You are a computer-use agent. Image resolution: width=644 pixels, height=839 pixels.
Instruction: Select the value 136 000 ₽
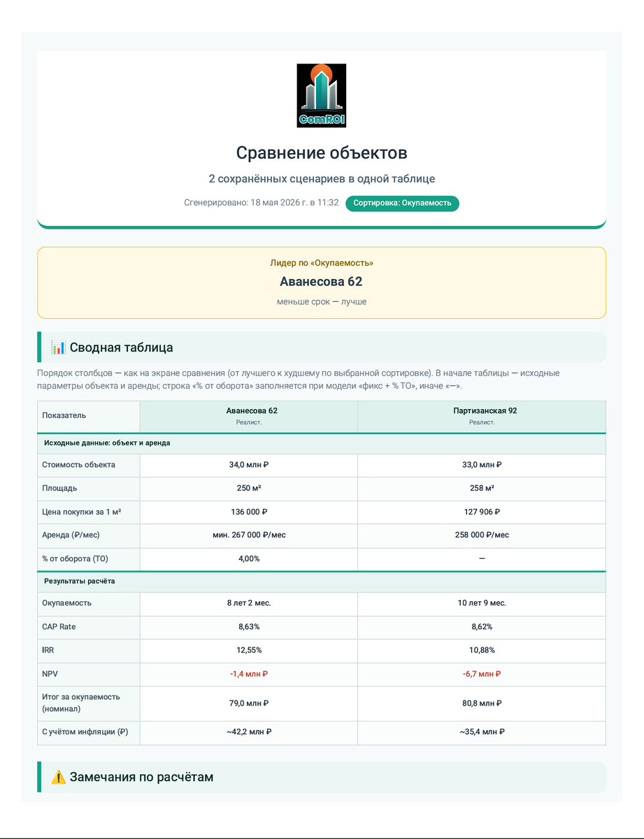[249, 512]
